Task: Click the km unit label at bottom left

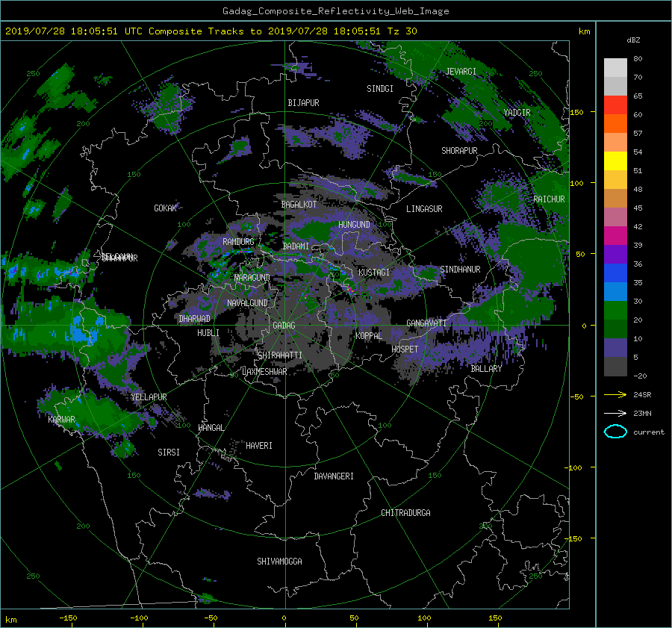Action: 10,620
